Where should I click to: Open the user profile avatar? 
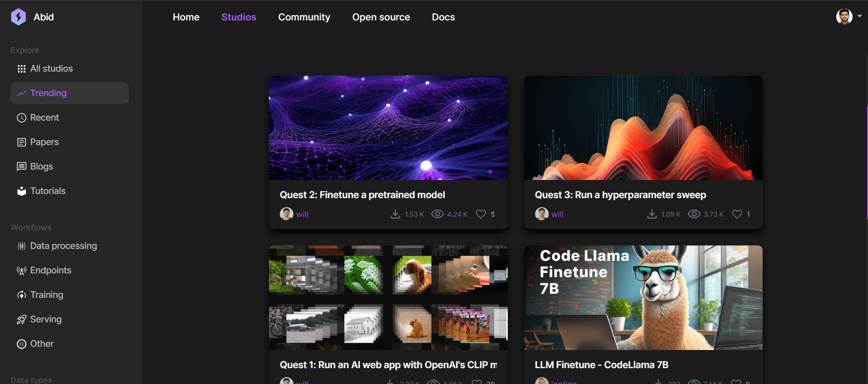point(844,17)
